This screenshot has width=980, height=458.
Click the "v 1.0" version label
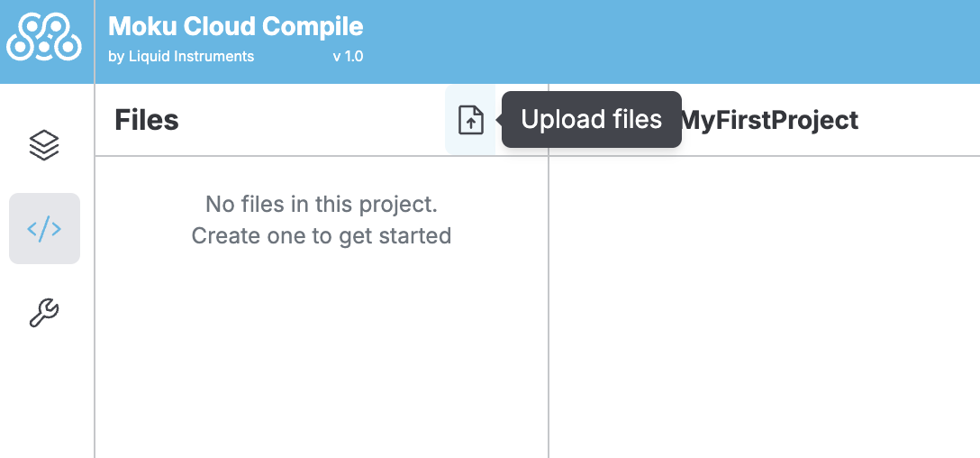click(x=348, y=56)
